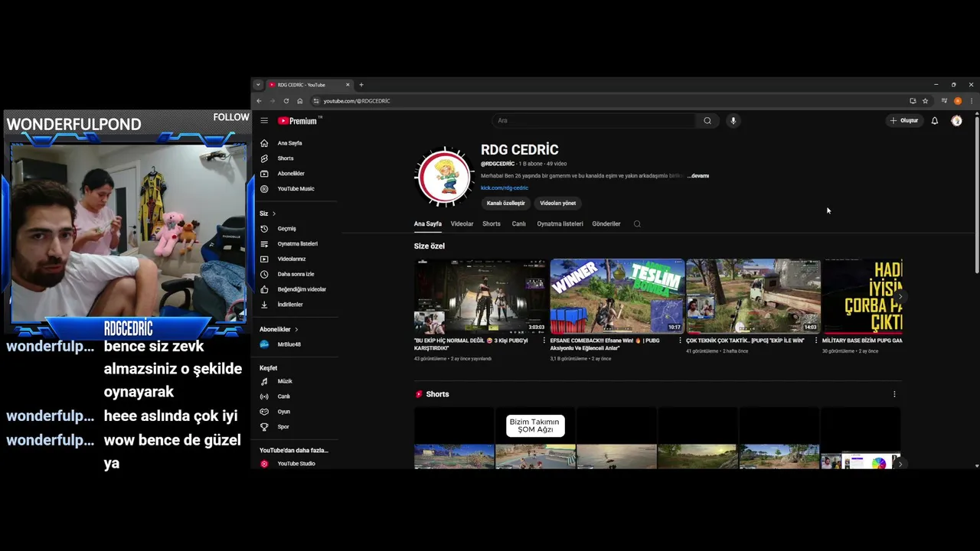The height and width of the screenshot is (551, 980).
Task: Expand channel description with ...devamı
Action: [x=698, y=176]
